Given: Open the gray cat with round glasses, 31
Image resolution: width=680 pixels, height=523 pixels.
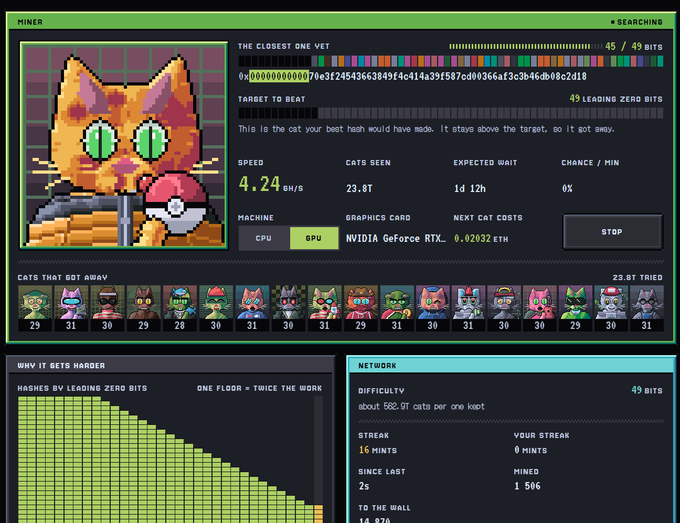Looking at the screenshot, I should point(647,308).
